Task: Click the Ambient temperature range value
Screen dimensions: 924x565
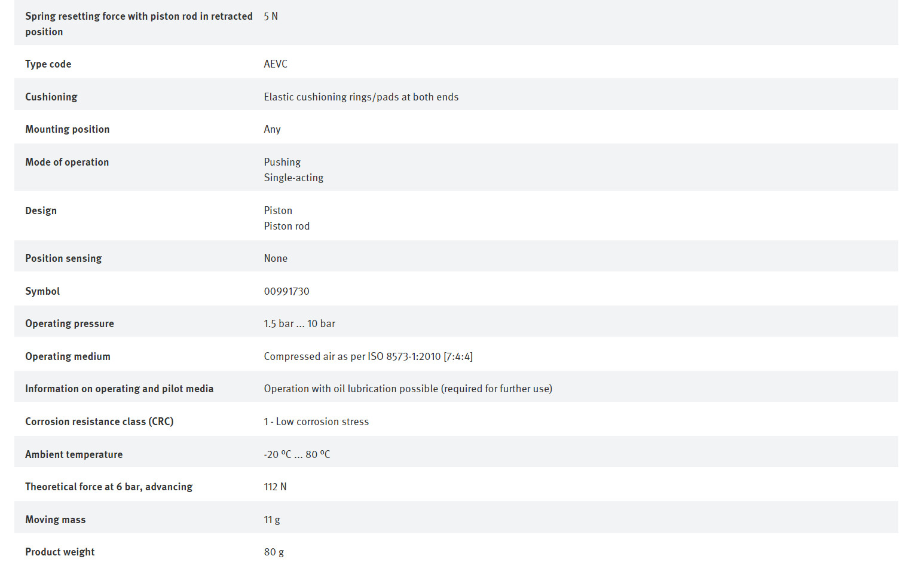Action: pos(297,454)
